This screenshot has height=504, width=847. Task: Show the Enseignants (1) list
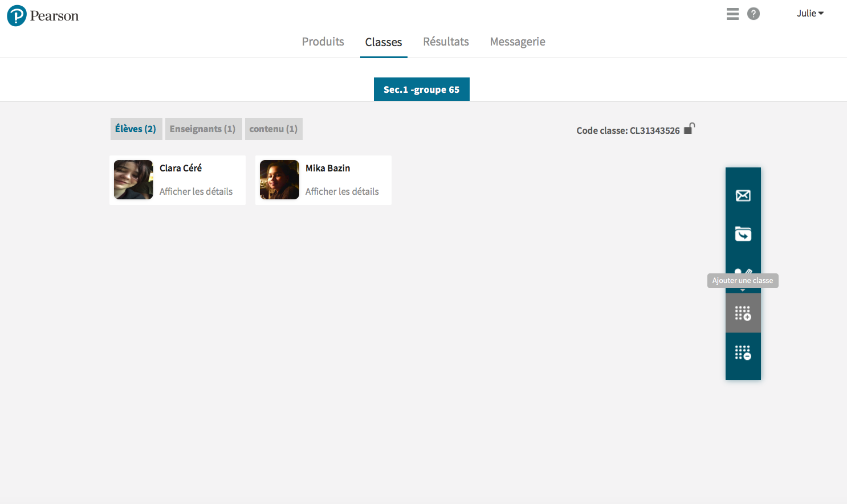(x=203, y=129)
